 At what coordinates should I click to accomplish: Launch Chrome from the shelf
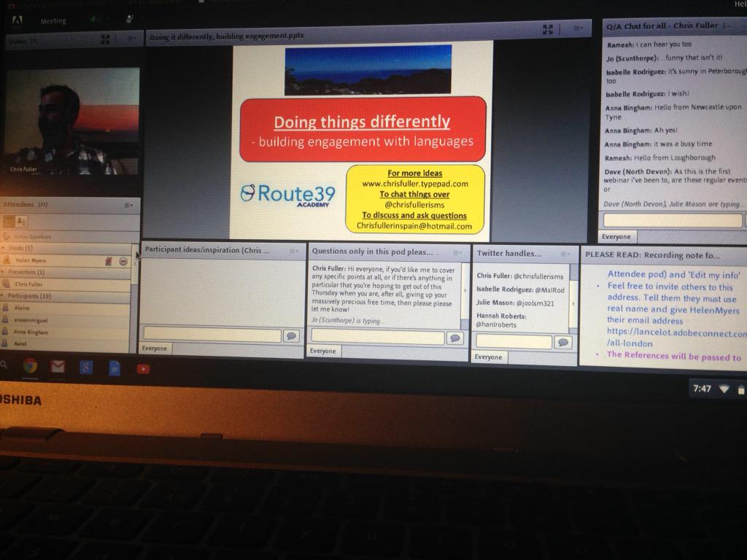click(x=29, y=368)
